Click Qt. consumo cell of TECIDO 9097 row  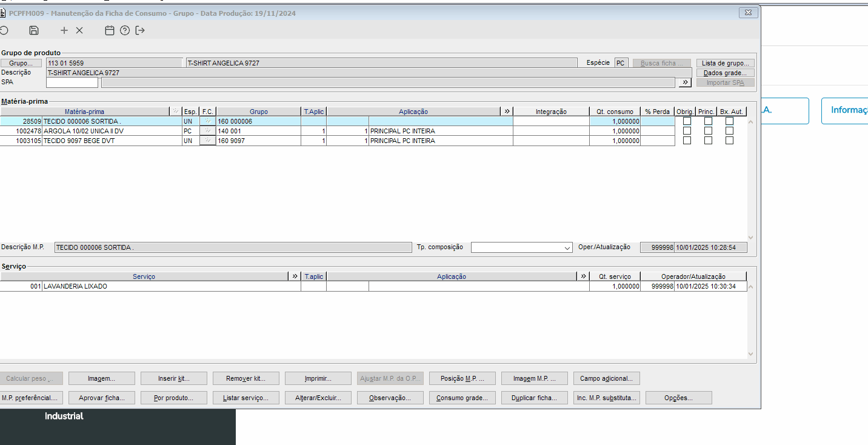[615, 141]
